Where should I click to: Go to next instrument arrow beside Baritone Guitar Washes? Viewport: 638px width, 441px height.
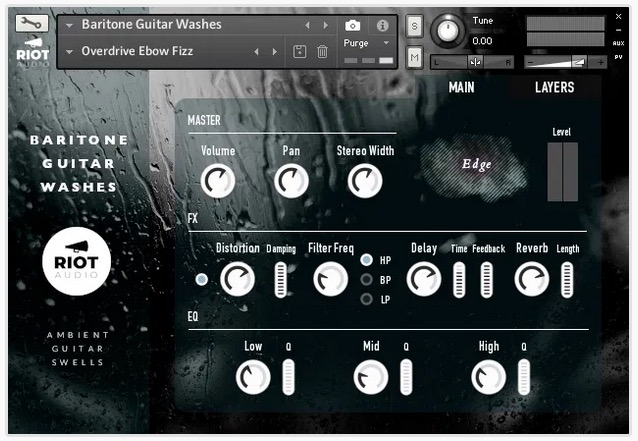pyautogui.click(x=326, y=25)
